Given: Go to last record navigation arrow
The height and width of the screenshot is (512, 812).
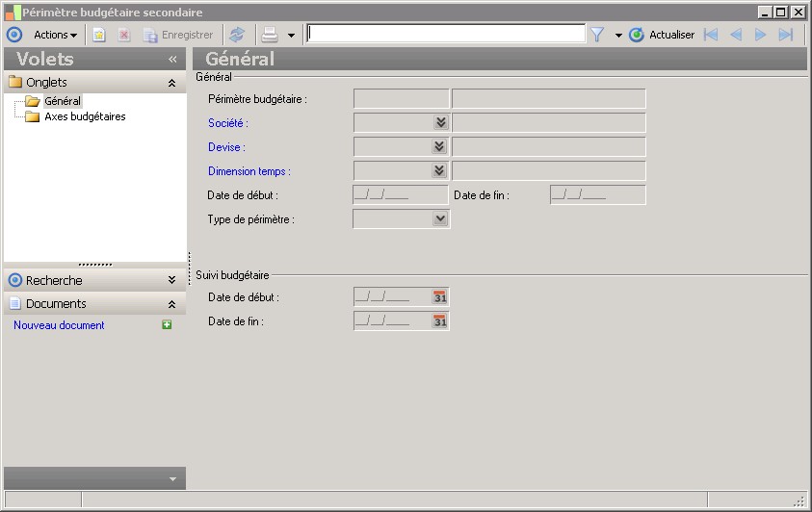Looking at the screenshot, I should (x=786, y=35).
